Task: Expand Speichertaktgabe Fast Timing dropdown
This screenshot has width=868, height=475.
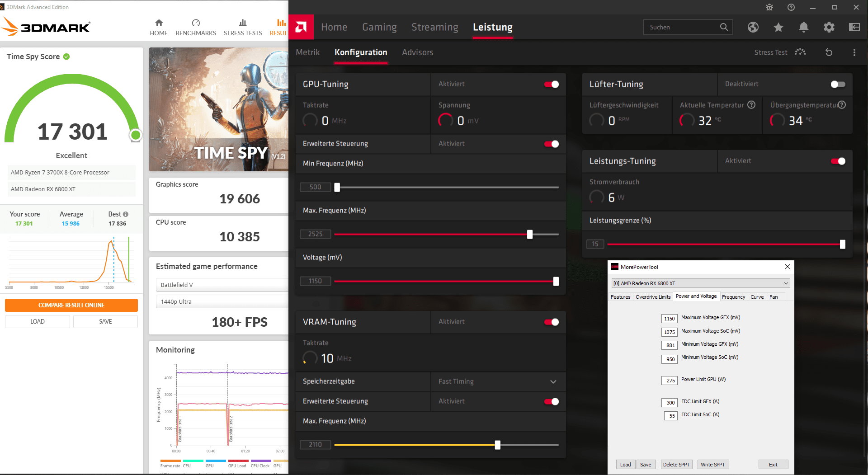Action: [498, 382]
